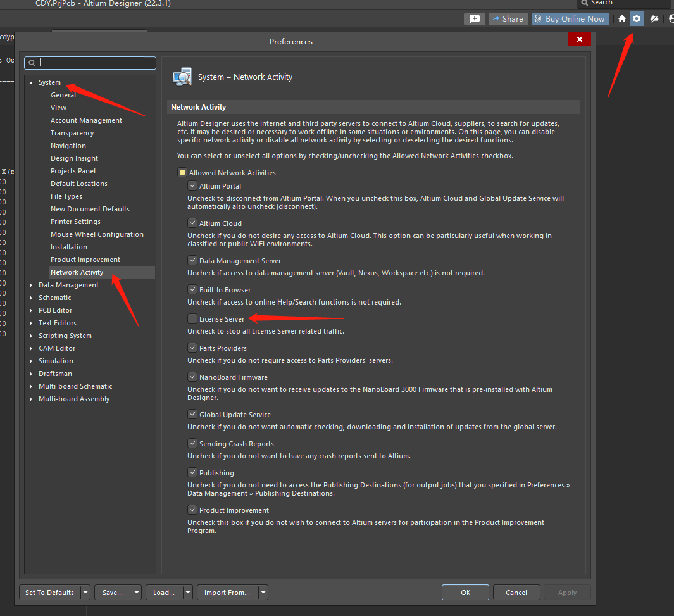The image size is (674, 616).
Task: Open Projects Panel page
Action: click(x=73, y=171)
